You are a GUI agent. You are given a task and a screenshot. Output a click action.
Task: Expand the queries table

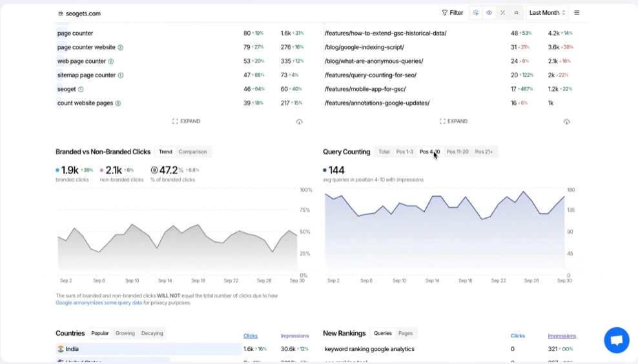pos(186,121)
